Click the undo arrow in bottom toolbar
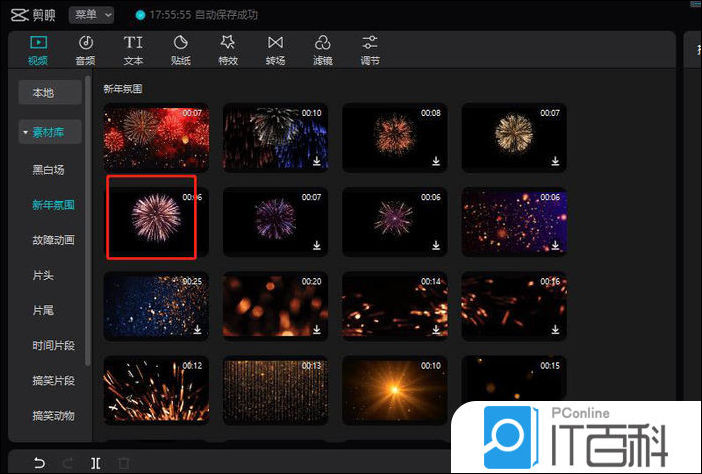The width and height of the screenshot is (702, 474). point(39,462)
